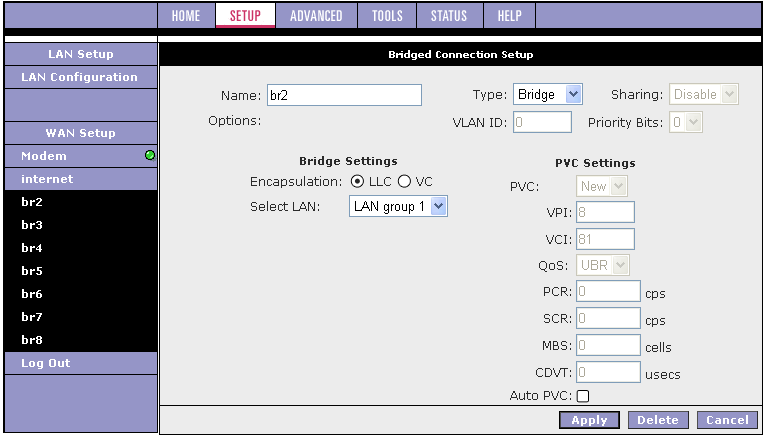Open the Type dropdown showing Bridge
The width and height of the screenshot is (765, 438).
pyautogui.click(x=547, y=94)
